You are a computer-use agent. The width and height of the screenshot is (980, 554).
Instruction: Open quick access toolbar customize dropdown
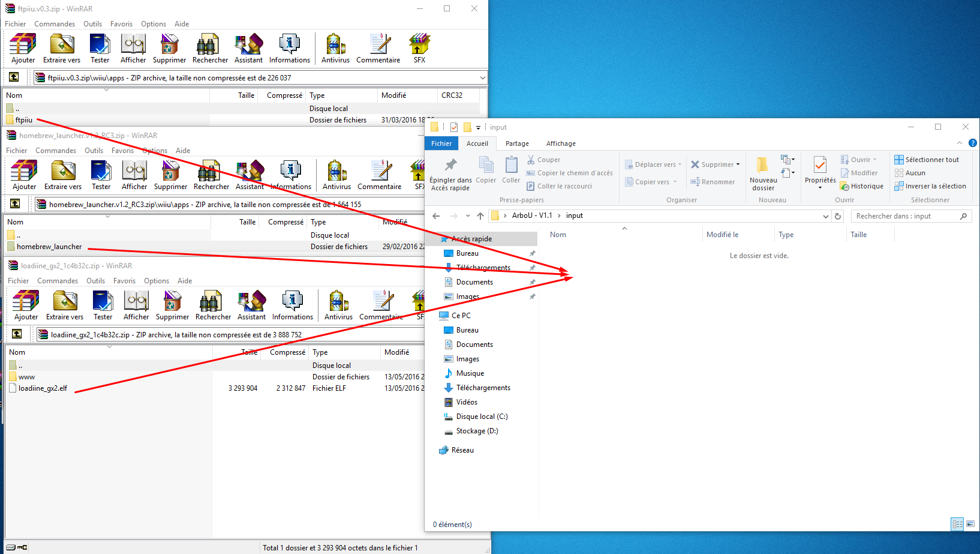click(478, 127)
